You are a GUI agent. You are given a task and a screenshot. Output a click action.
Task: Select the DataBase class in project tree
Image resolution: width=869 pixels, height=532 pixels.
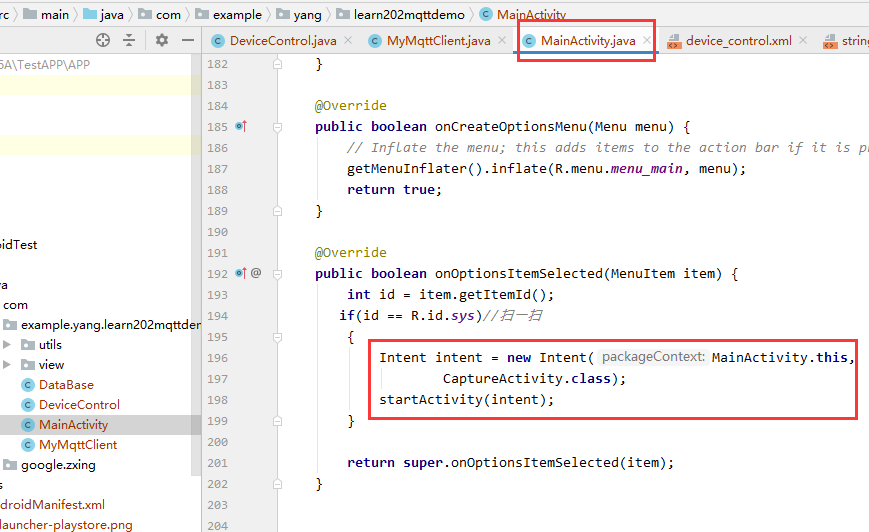66,385
